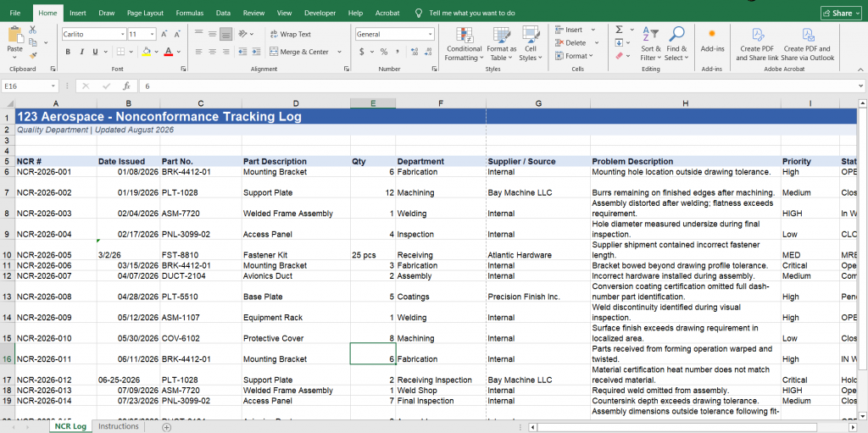Click the Orientation angled text icon

242,35
